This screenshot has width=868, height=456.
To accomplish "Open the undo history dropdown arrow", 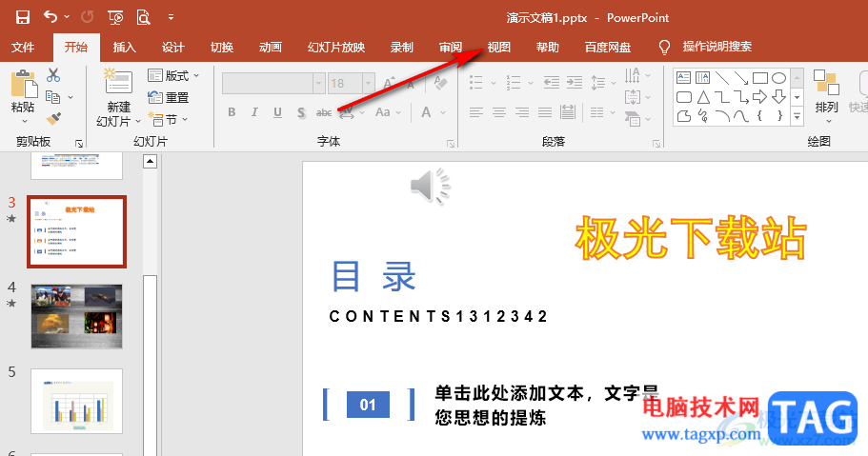I will [67, 17].
